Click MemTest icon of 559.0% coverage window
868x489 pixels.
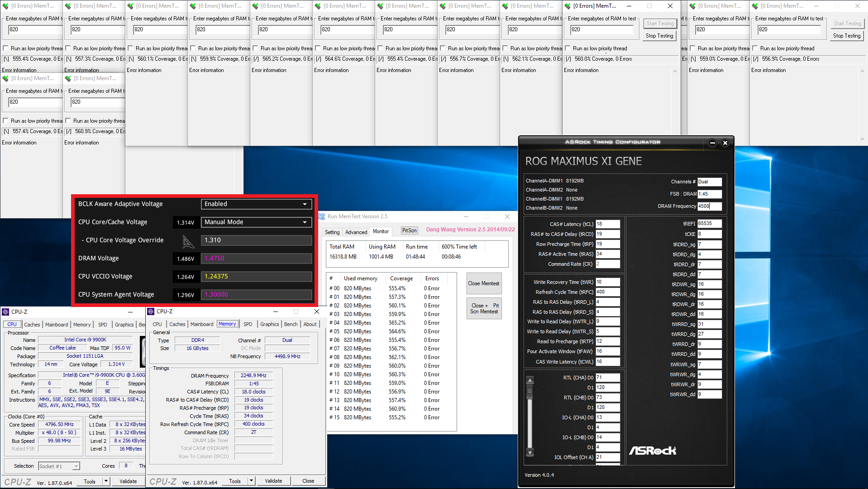[x=692, y=6]
